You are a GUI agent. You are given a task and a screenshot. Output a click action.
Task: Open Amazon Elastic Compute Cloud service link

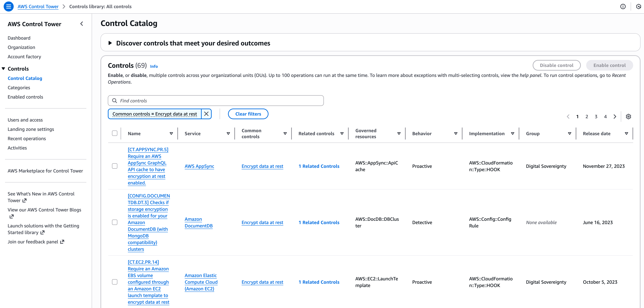click(x=201, y=282)
